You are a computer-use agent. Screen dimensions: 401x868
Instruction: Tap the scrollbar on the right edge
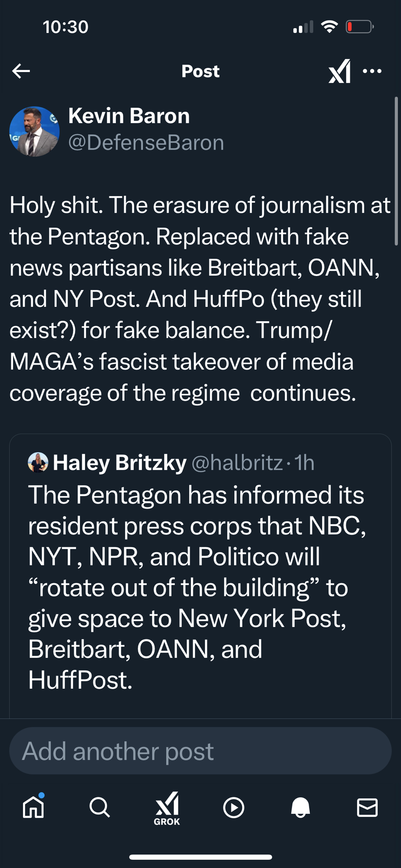pos(396,171)
